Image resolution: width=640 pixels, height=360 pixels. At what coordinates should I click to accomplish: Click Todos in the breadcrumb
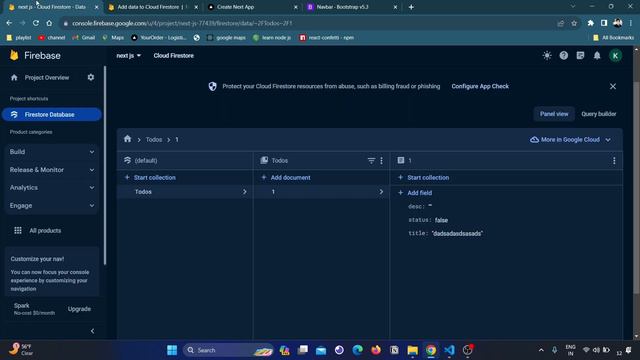(154, 140)
